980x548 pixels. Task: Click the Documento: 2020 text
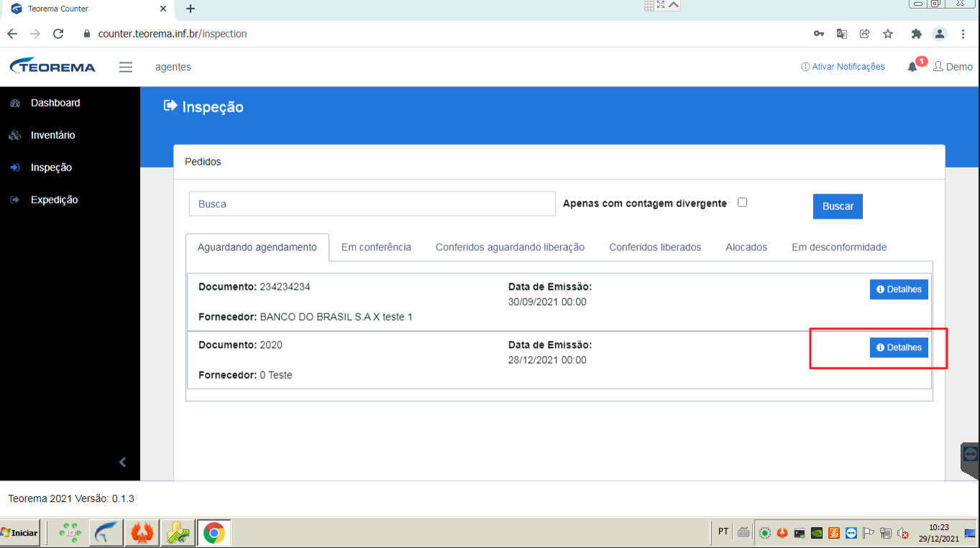click(240, 345)
